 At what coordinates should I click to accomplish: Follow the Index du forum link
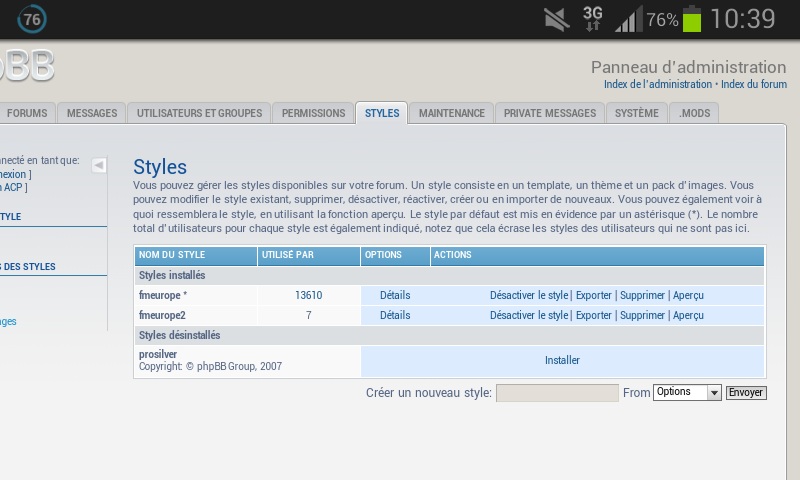(x=753, y=85)
